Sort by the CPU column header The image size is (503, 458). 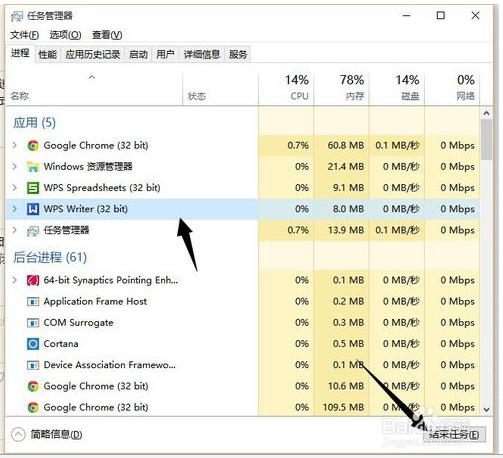click(286, 87)
